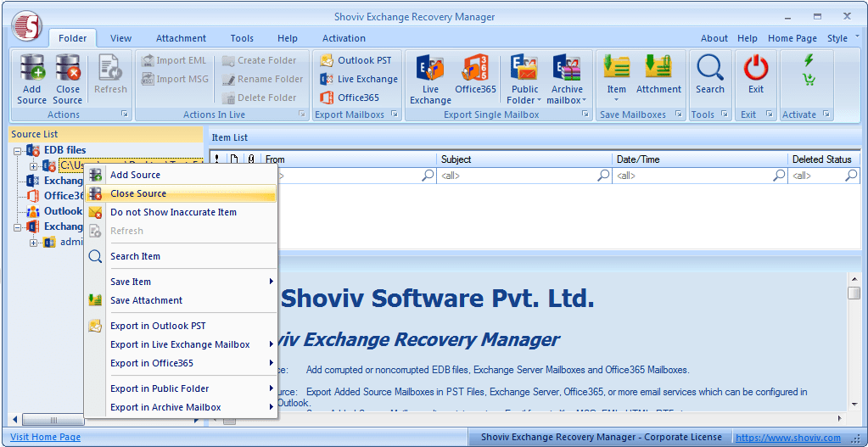Open Export in Office365 submenu

[181, 364]
